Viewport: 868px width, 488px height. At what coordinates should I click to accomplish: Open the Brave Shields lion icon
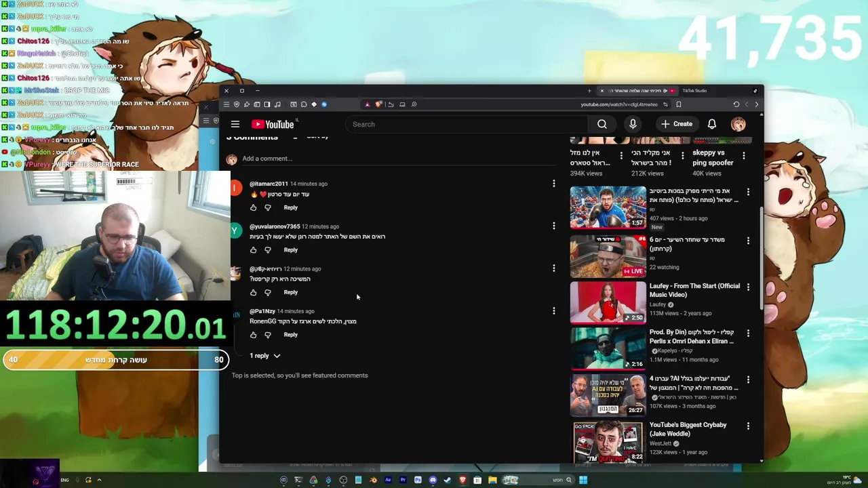378,104
